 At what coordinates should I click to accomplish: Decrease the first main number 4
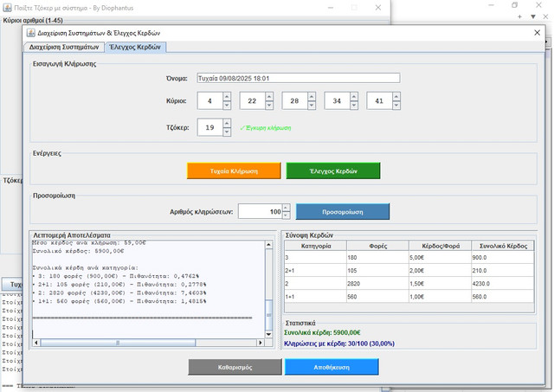[227, 106]
